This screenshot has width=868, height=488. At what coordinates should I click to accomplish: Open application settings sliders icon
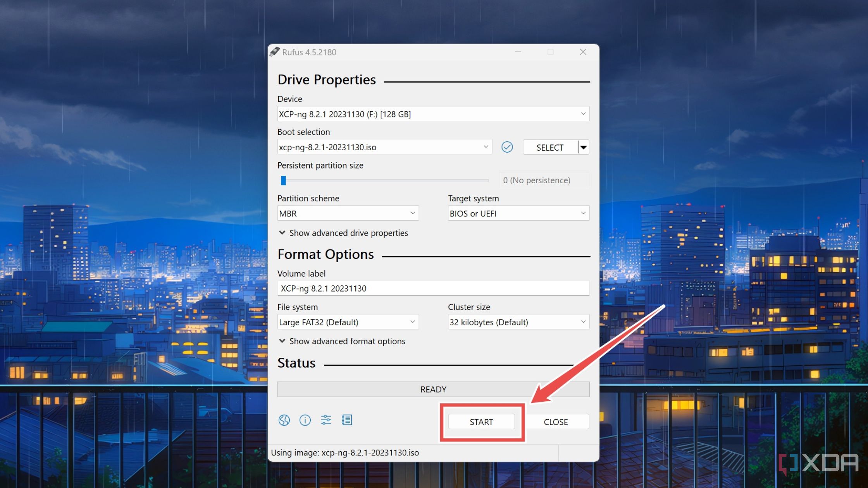coord(326,420)
